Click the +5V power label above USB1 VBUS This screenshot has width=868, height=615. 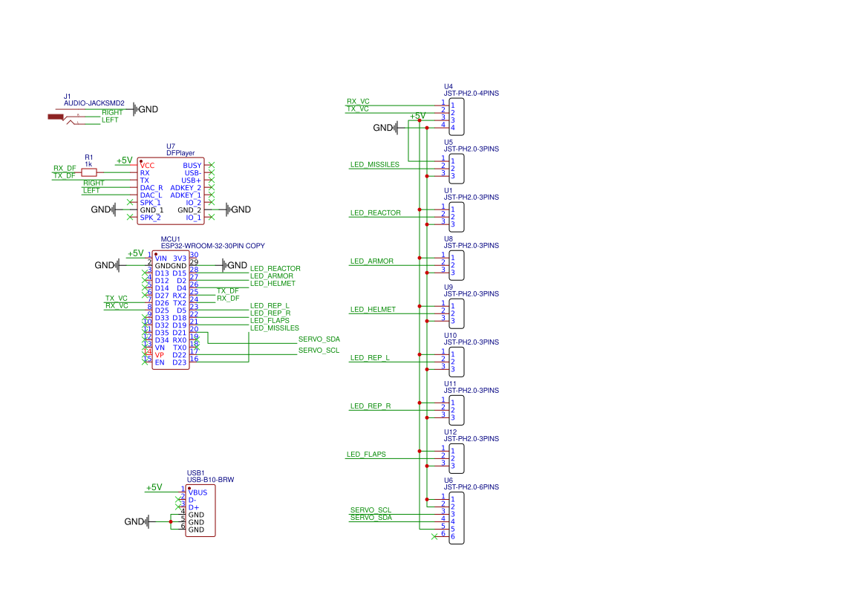154,487
